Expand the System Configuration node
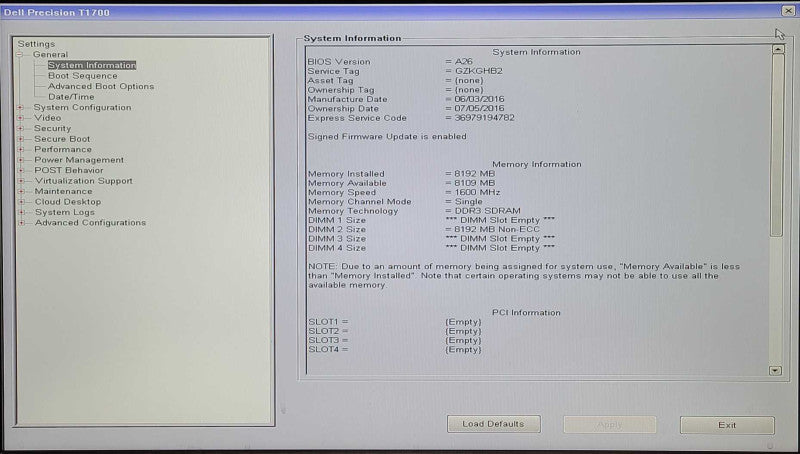 pyautogui.click(x=20, y=108)
